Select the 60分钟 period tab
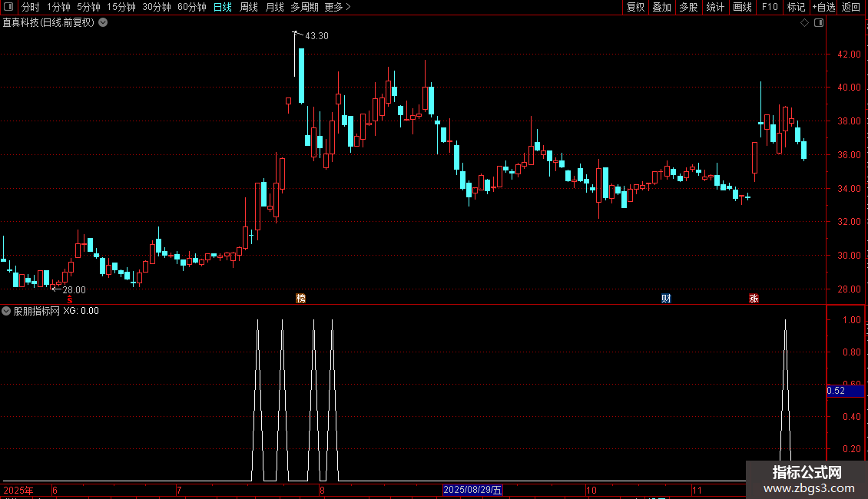 pos(192,7)
